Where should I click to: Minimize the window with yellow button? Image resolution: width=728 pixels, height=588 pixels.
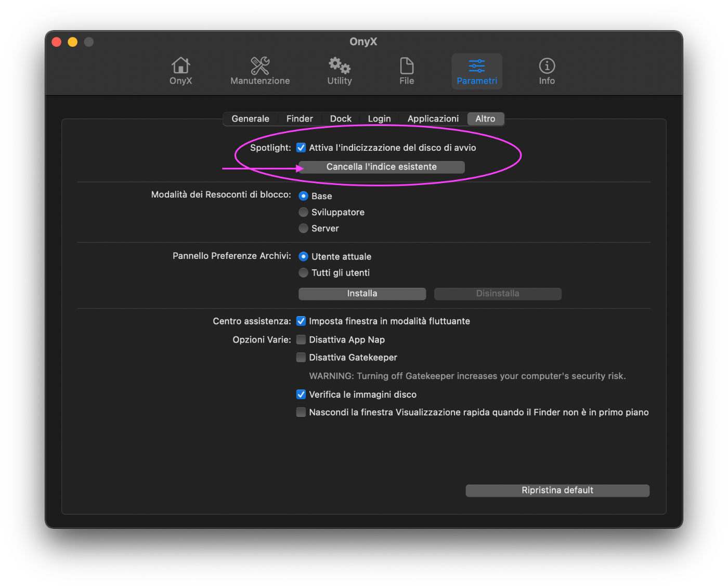coord(73,42)
